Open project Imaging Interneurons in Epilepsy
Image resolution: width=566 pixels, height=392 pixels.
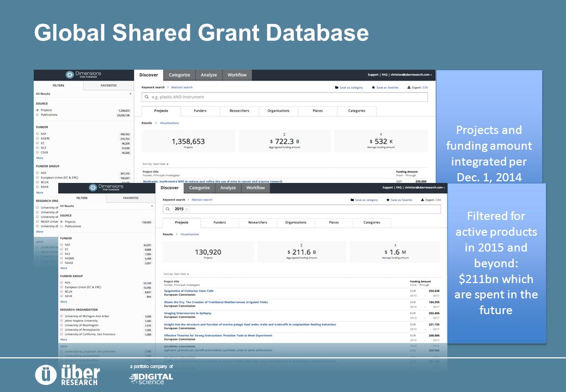188,313
